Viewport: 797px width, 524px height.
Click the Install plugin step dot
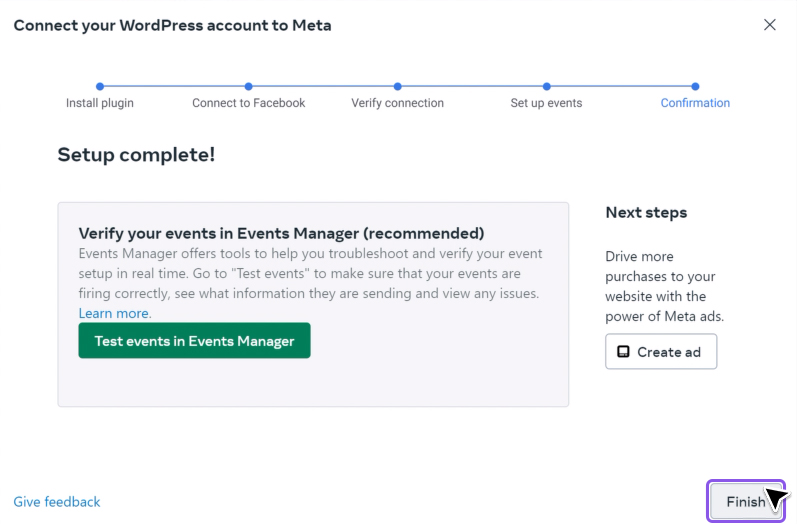pyautogui.click(x=100, y=87)
